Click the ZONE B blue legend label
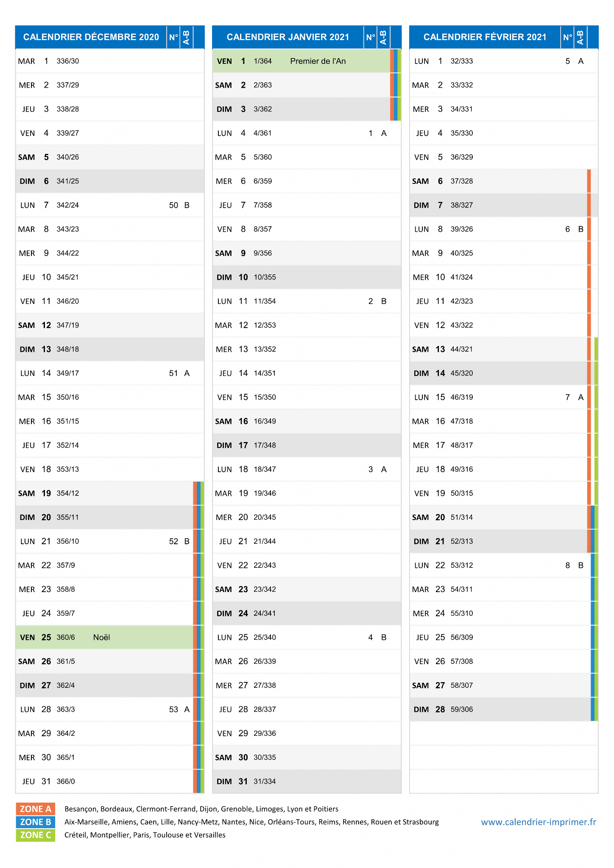Image resolution: width=614 pixels, height=868 pixels. pyautogui.click(x=36, y=822)
